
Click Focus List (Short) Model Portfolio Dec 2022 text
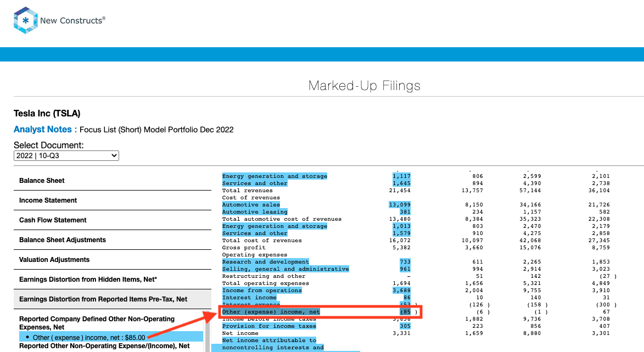click(156, 130)
